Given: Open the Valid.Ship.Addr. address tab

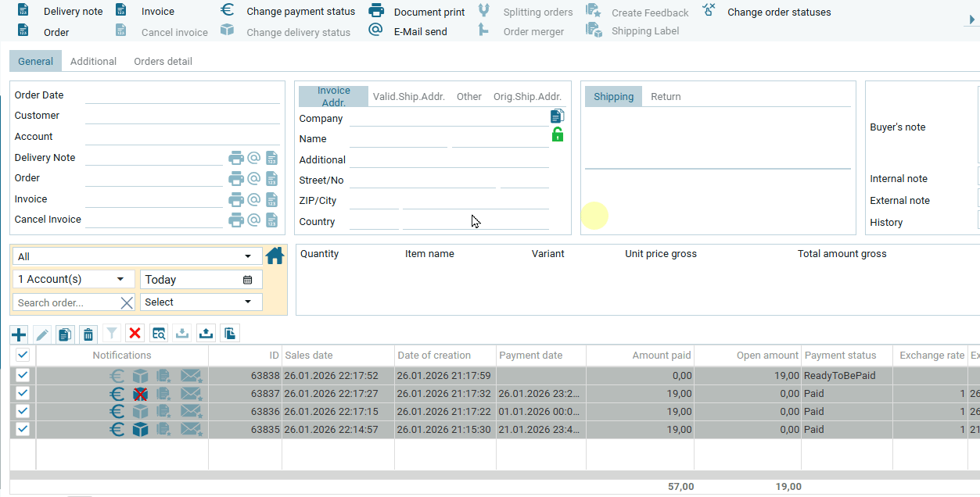Looking at the screenshot, I should pyautogui.click(x=408, y=97).
